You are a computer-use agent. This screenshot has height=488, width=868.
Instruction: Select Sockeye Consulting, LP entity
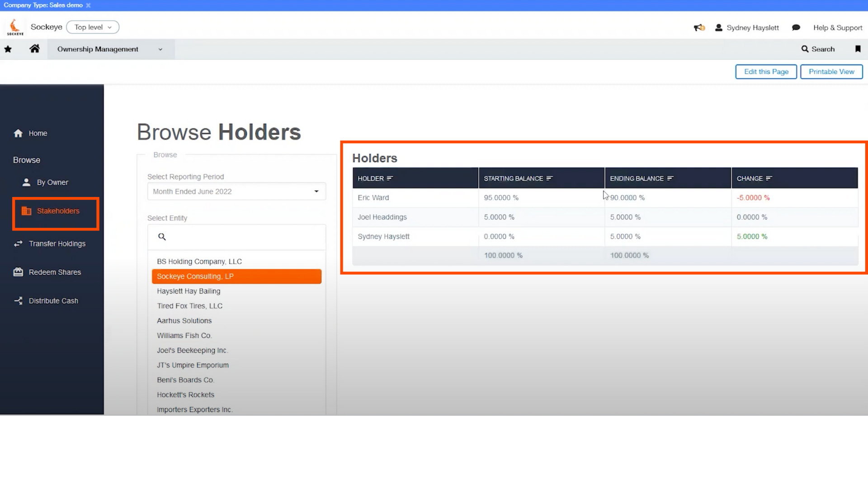click(x=236, y=277)
